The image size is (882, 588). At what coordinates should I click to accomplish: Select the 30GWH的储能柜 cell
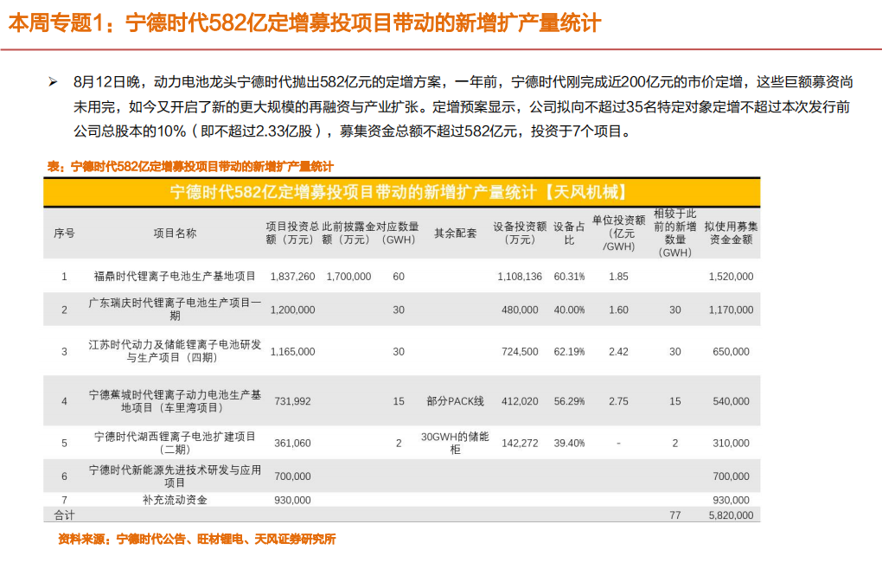458,442
